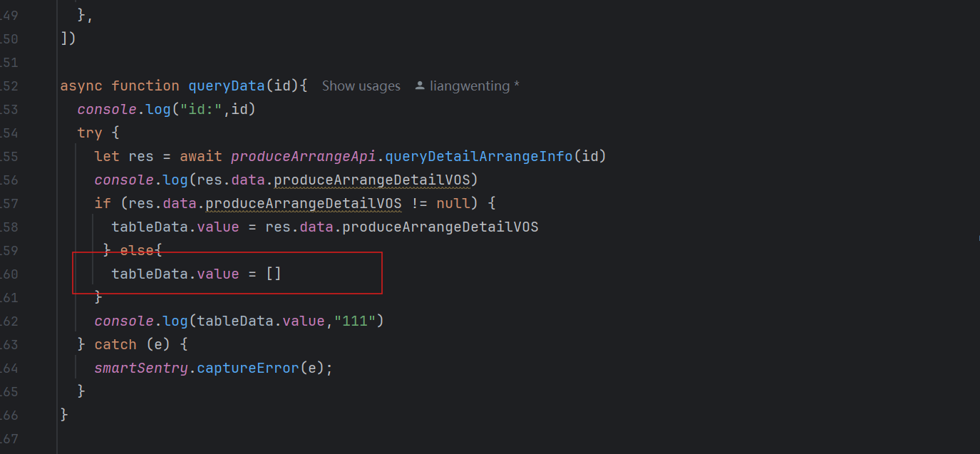This screenshot has height=454, width=980.
Task: Click the function keyword
Action: click(x=145, y=86)
